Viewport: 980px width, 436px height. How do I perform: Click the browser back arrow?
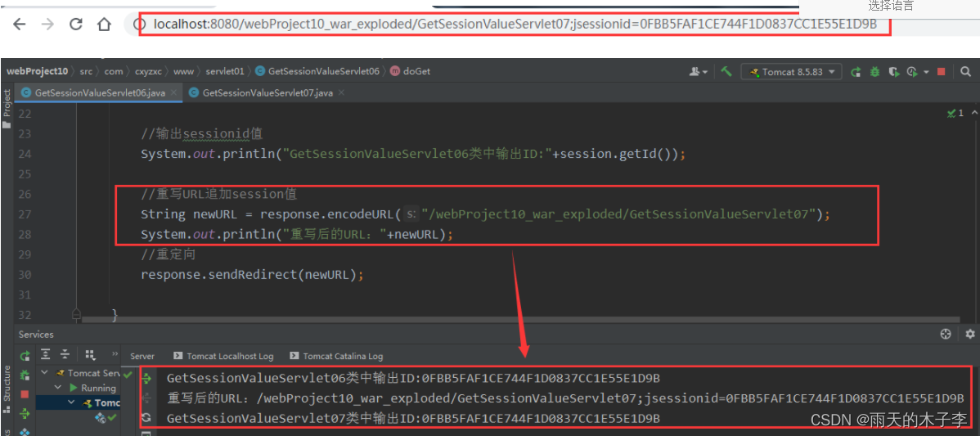pos(20,25)
